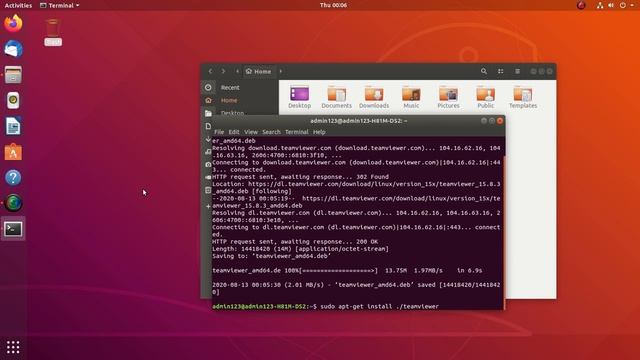Click the terminal title admin123@admin123-H81M-DS2
Viewport: 640px width, 360px height.
pyautogui.click(x=358, y=121)
